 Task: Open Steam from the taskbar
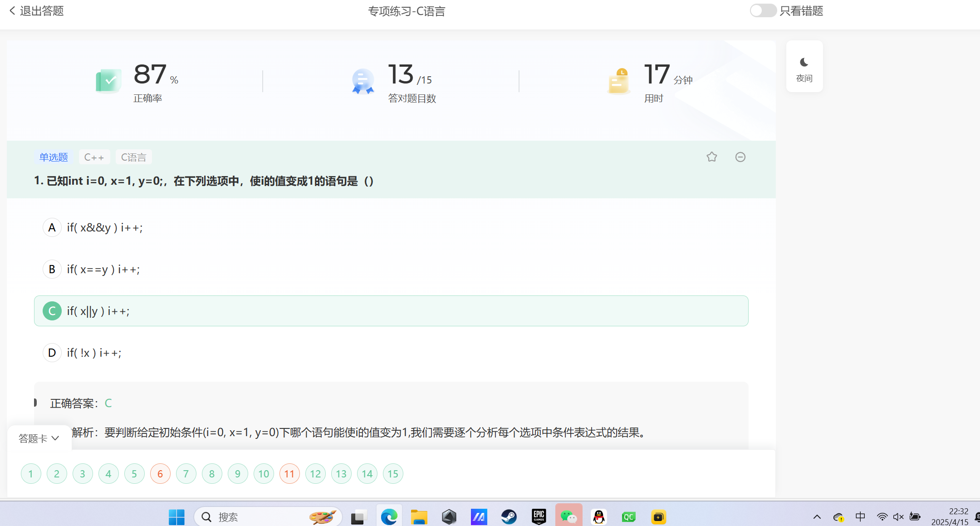pos(509,516)
